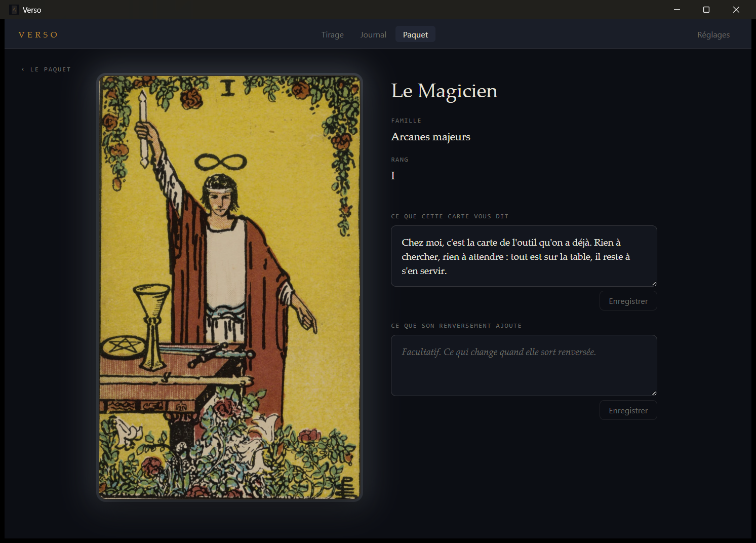Maximize the Verso window

[706, 10]
